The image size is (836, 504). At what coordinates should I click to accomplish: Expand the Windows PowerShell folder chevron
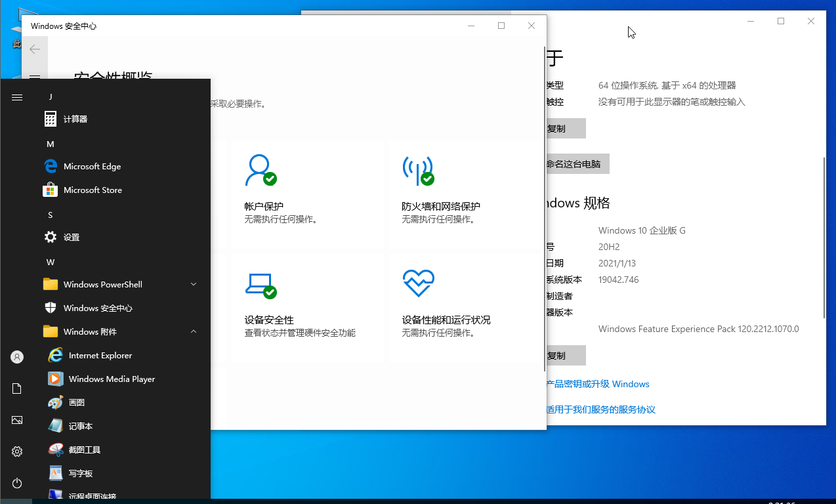pyautogui.click(x=194, y=284)
